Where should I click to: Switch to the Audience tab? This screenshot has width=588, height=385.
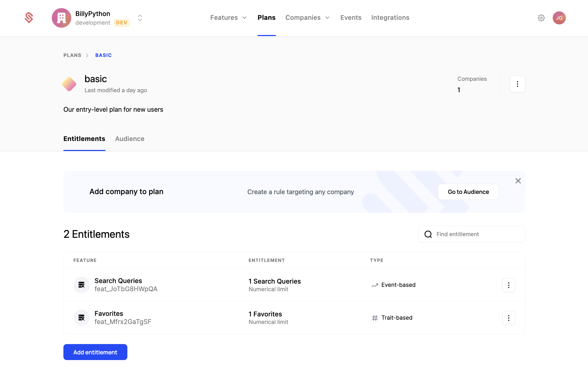point(130,139)
